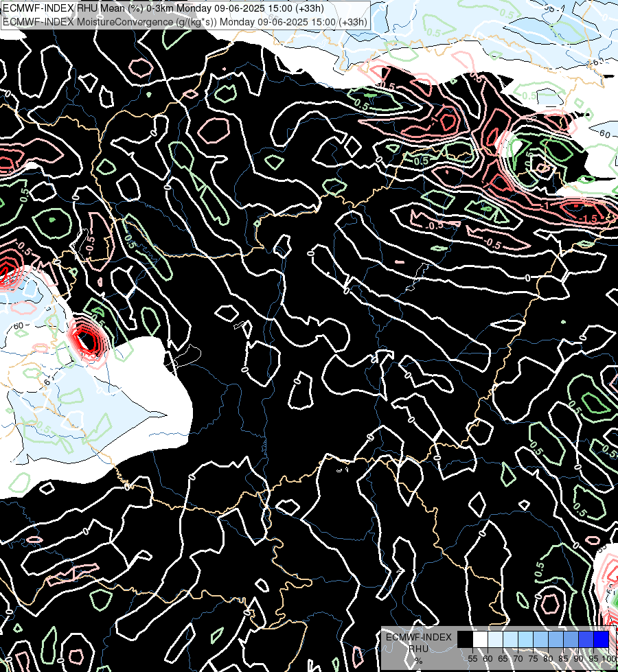618x672 pixels.
Task: Click the black swatch in the RHU legend
Action: pos(466,639)
